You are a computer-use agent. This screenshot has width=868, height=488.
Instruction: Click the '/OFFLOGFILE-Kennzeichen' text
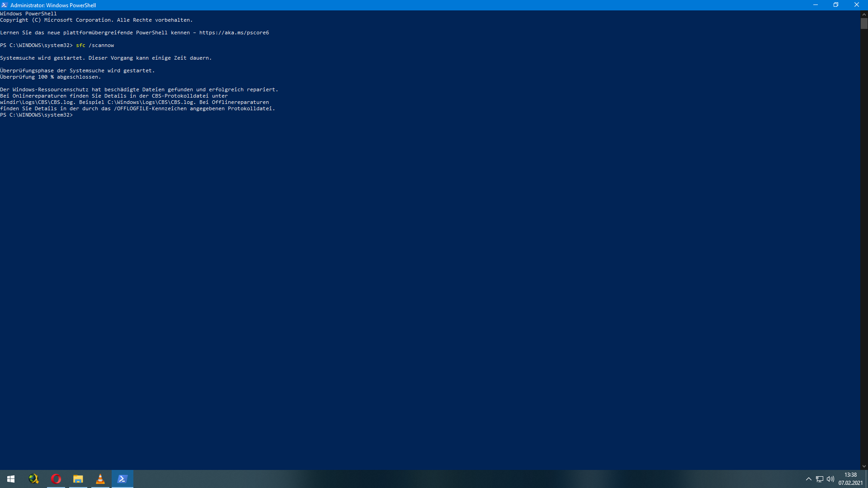coord(150,108)
